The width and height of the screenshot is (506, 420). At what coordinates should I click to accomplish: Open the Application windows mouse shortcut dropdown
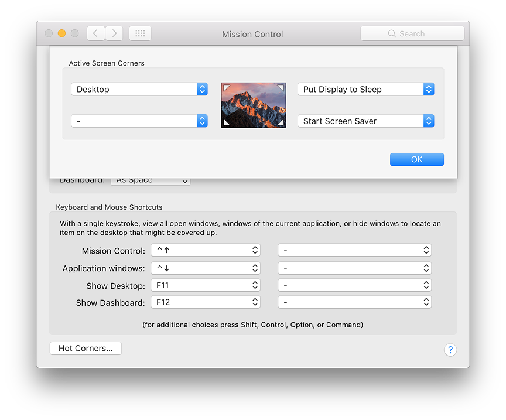355,268
